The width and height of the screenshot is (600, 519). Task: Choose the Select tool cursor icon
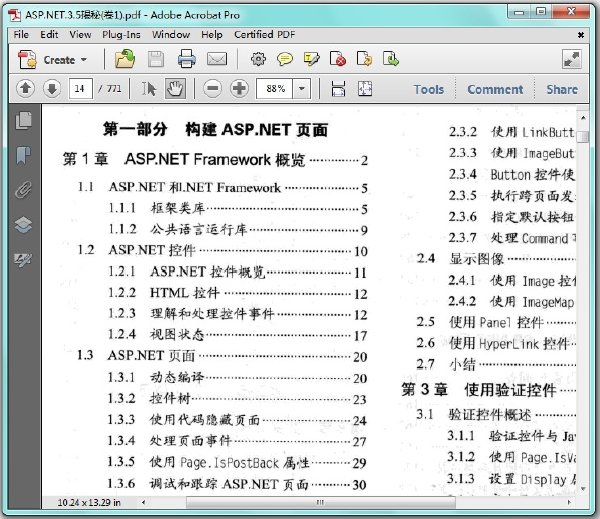pos(149,89)
